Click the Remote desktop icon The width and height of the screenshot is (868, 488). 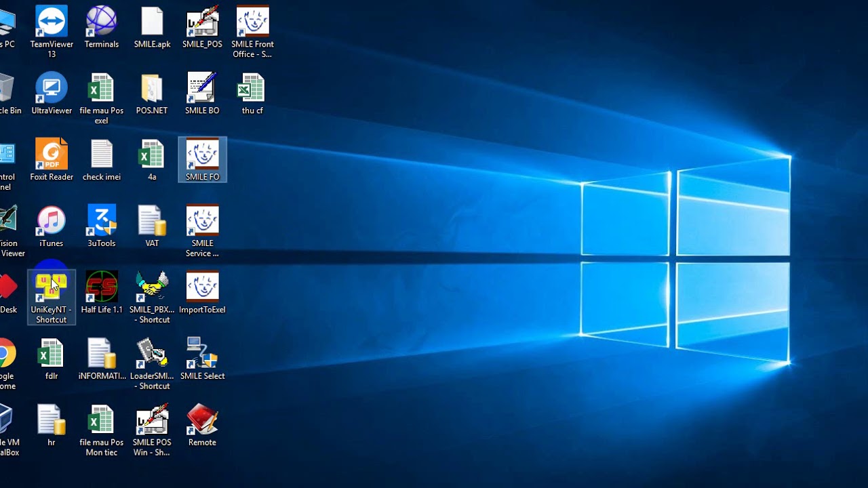[x=202, y=426]
